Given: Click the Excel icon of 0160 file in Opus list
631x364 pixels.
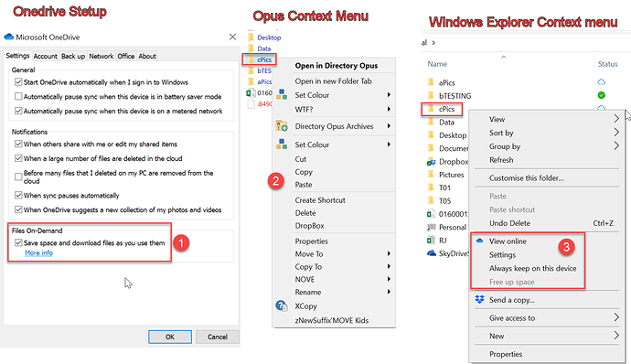Looking at the screenshot, I should point(251,93).
